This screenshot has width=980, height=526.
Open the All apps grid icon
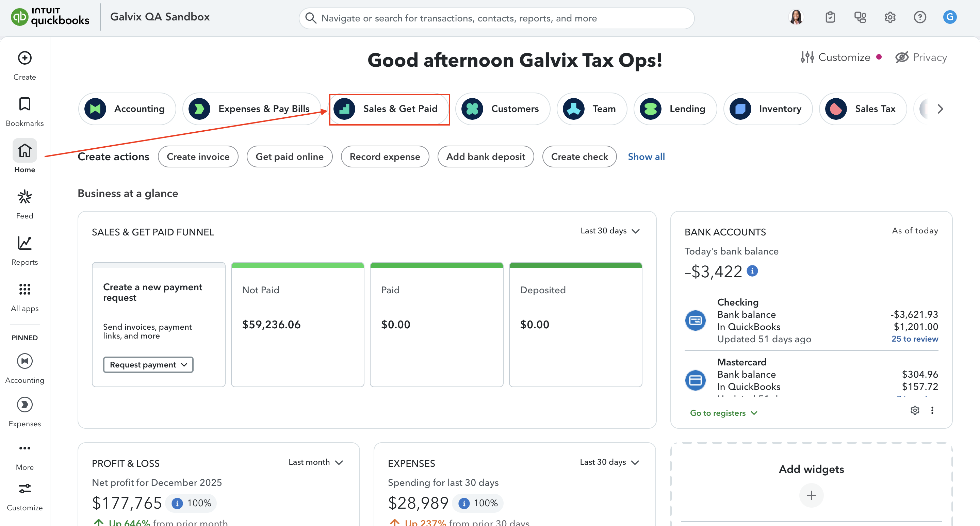pyautogui.click(x=25, y=290)
